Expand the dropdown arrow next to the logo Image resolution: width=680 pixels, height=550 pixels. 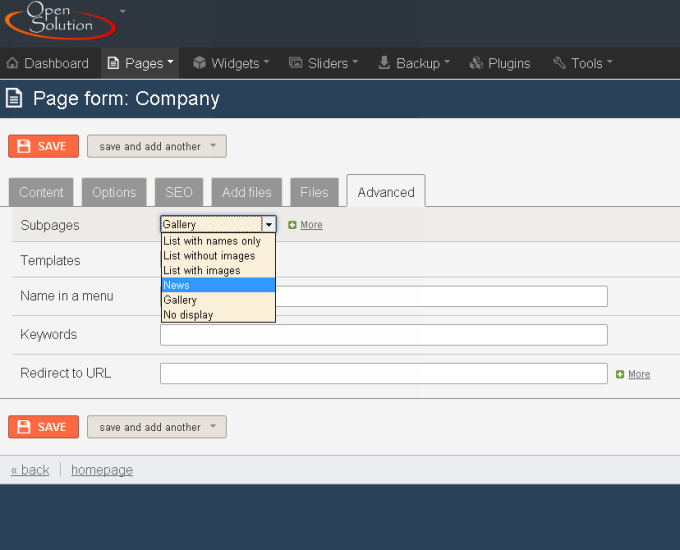[x=123, y=11]
